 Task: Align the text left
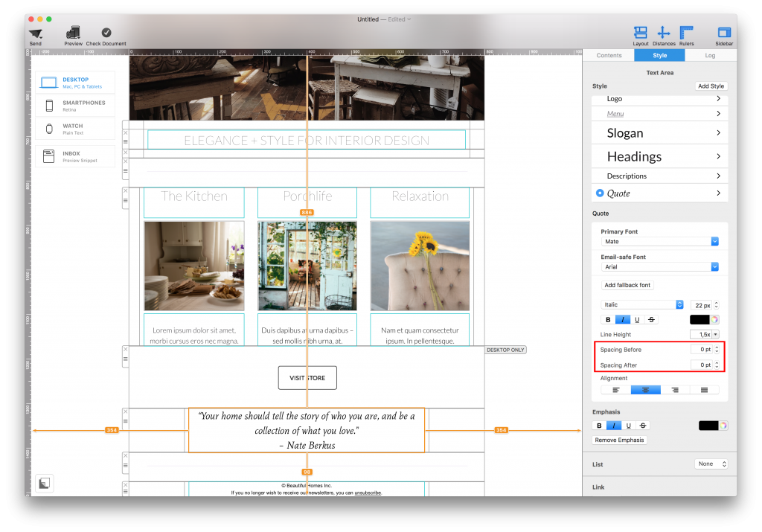click(x=616, y=390)
